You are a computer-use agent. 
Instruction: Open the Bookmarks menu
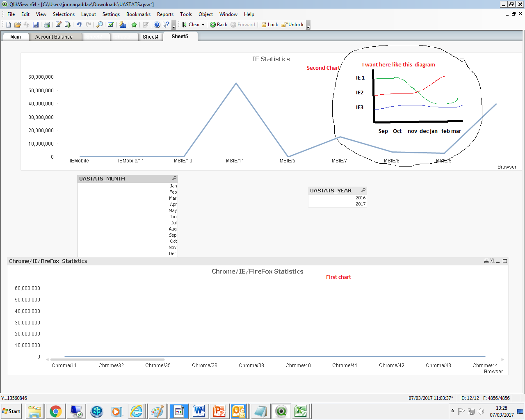(138, 14)
